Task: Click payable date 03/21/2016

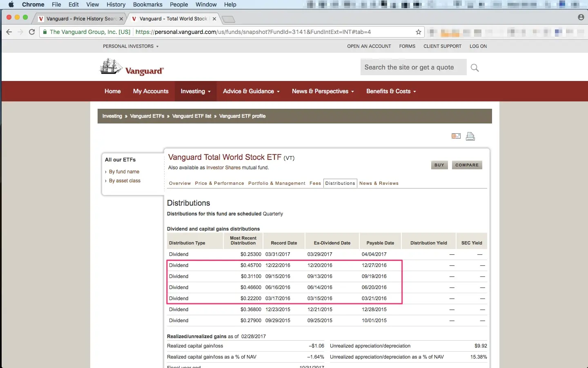Action: click(374, 298)
